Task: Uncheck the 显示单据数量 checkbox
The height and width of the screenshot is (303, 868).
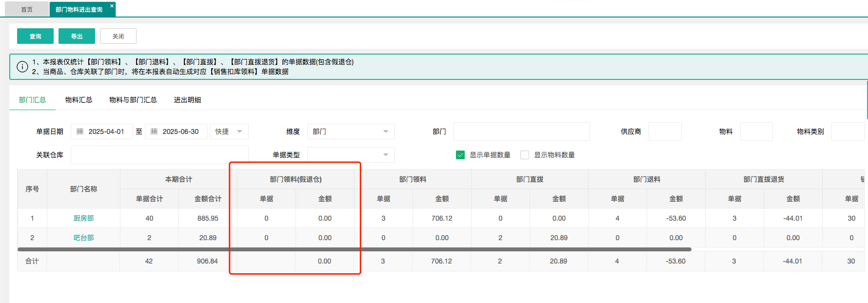Action: pyautogui.click(x=460, y=155)
